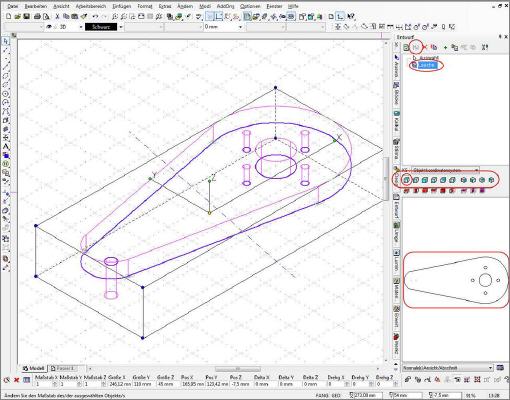Toggle the highlighted snap button in top toolbar
Viewport: 510px width, 400px height.
(210, 16)
